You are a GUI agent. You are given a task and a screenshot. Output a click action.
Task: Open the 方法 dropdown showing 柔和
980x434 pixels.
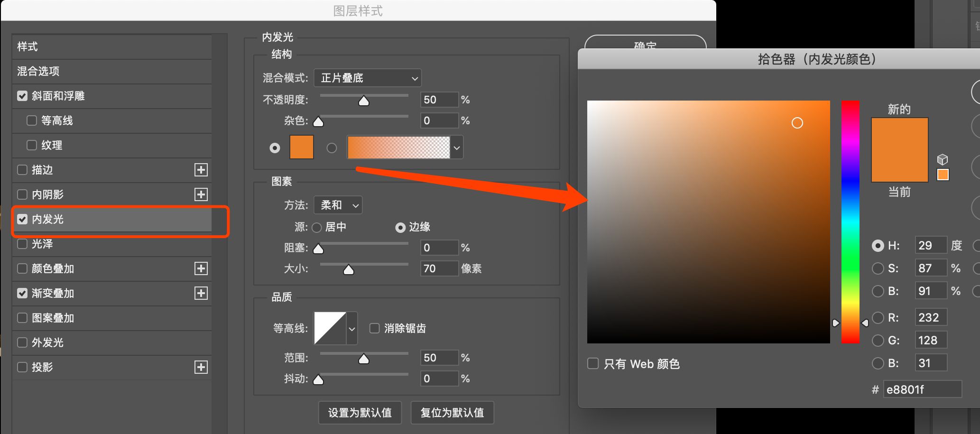[338, 205]
